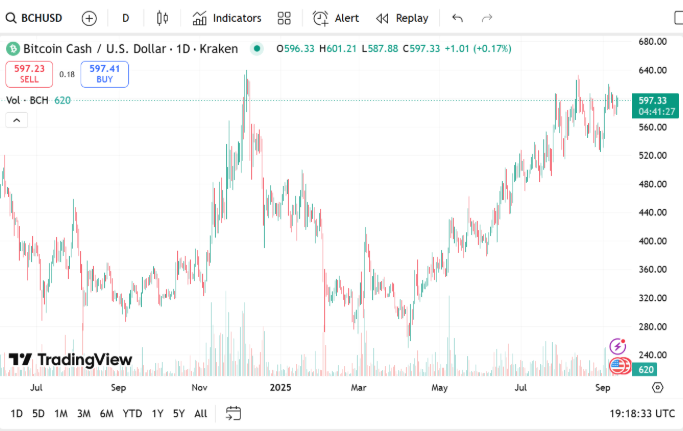Open chart settings gear icon
Screen dimensions: 683x431
[x=657, y=387]
